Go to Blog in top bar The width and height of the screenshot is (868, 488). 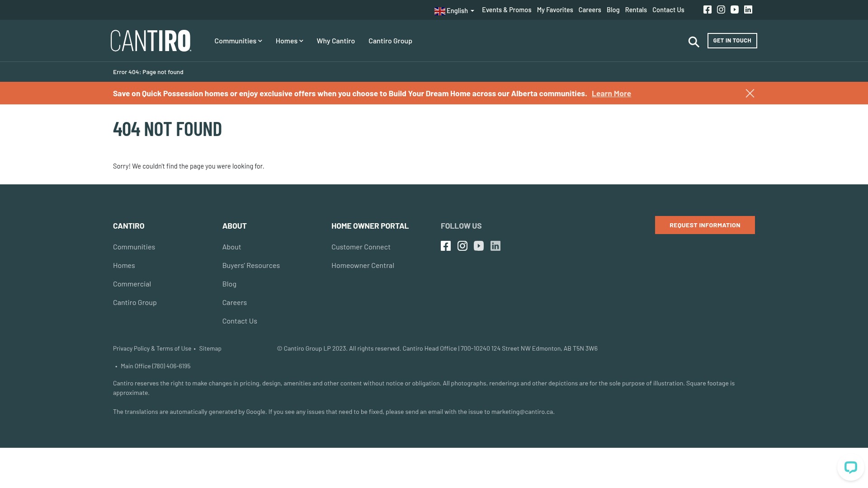pyautogui.click(x=613, y=9)
